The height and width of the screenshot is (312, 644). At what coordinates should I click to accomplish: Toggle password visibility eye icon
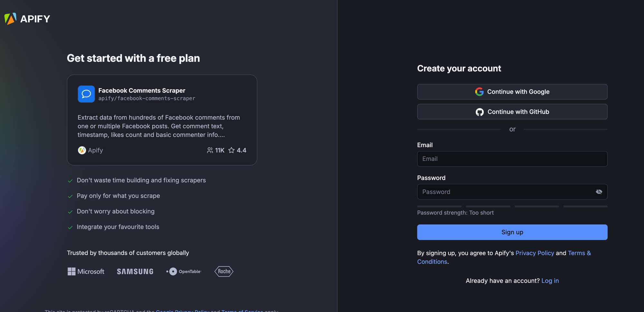click(x=599, y=192)
